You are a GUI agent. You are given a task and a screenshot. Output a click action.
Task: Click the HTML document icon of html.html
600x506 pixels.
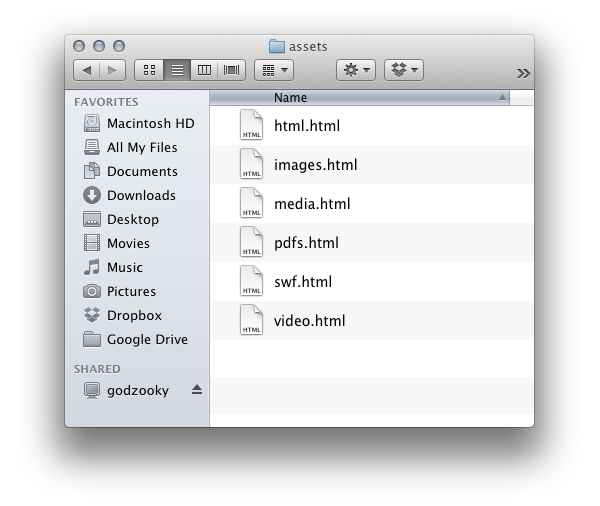pos(251,125)
